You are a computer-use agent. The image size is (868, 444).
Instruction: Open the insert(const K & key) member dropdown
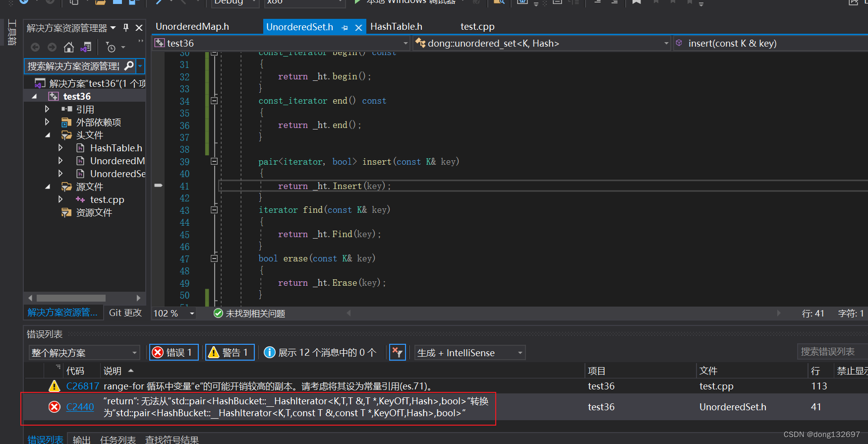click(771, 43)
